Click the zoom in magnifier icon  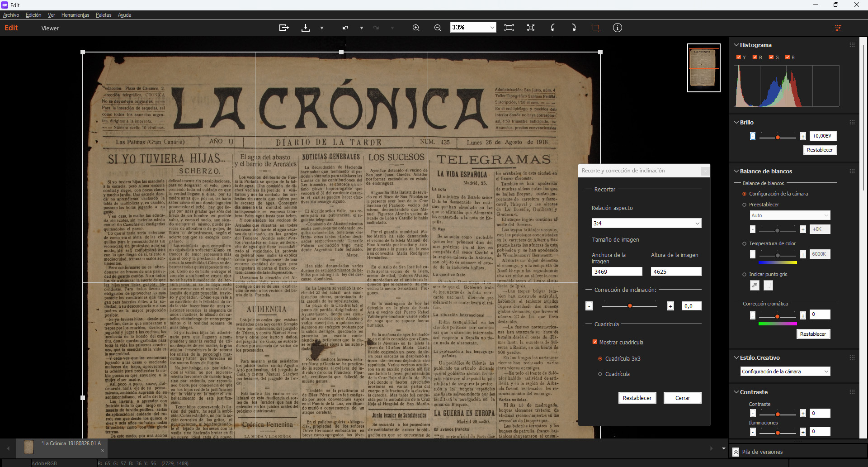coord(416,28)
